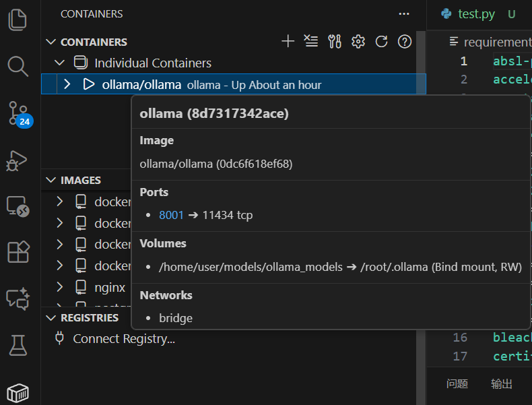Open the Search view icon
The width and height of the screenshot is (532, 405).
pos(18,66)
